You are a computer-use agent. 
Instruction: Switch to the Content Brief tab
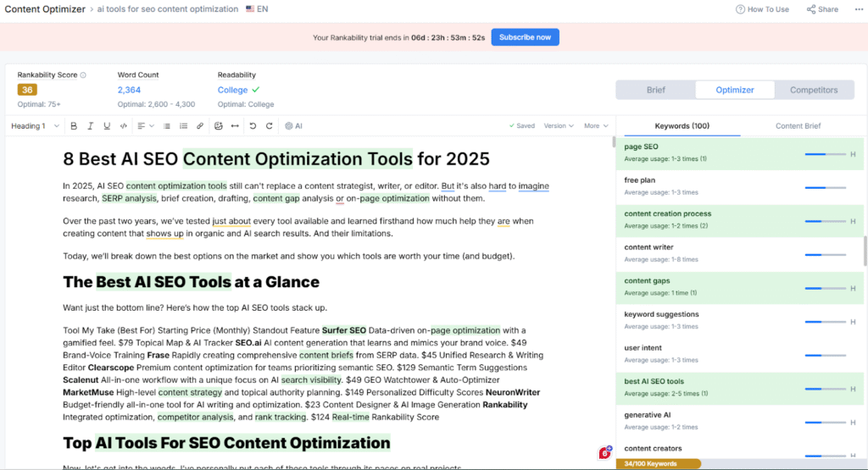(798, 126)
